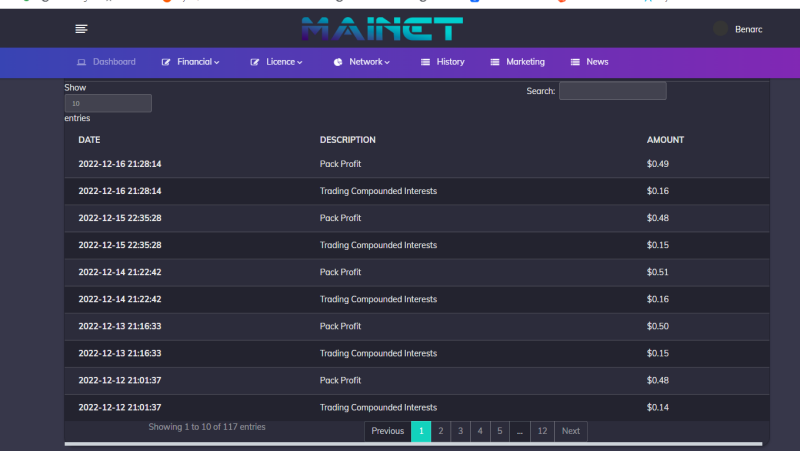Click the horizontal scrollbar under the table
800x451 pixels.
coord(413,444)
